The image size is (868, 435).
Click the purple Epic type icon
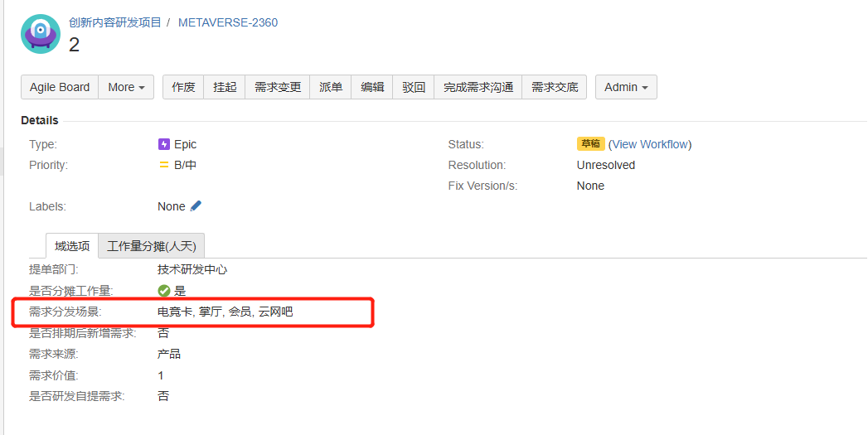tap(164, 144)
